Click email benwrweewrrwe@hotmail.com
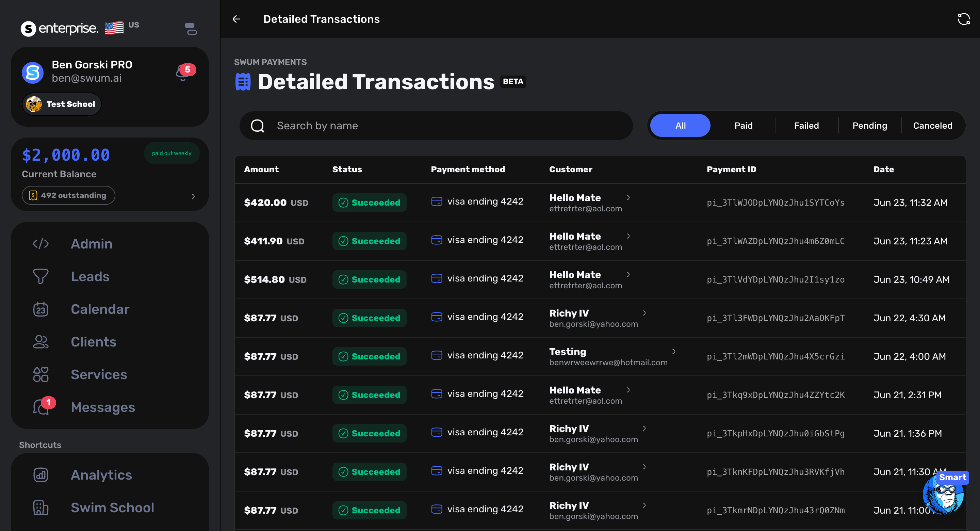Image resolution: width=980 pixels, height=531 pixels. tap(608, 363)
